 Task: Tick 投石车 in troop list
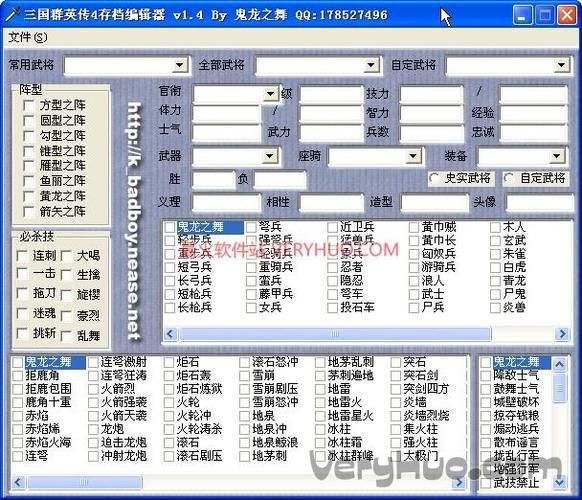click(333, 307)
